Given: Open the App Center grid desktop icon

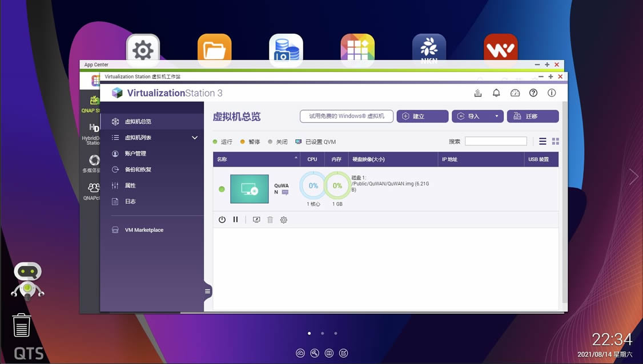Looking at the screenshot, I should 357,50.
